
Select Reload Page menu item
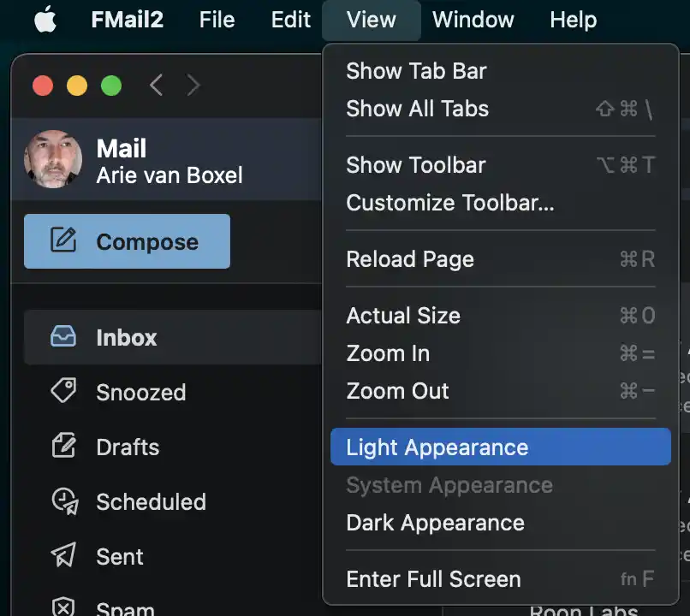click(x=500, y=259)
